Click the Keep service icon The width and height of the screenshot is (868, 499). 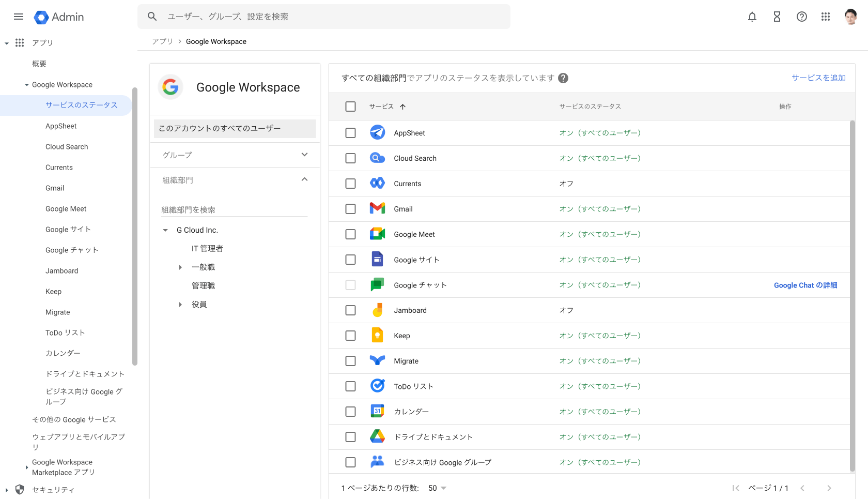(x=378, y=336)
